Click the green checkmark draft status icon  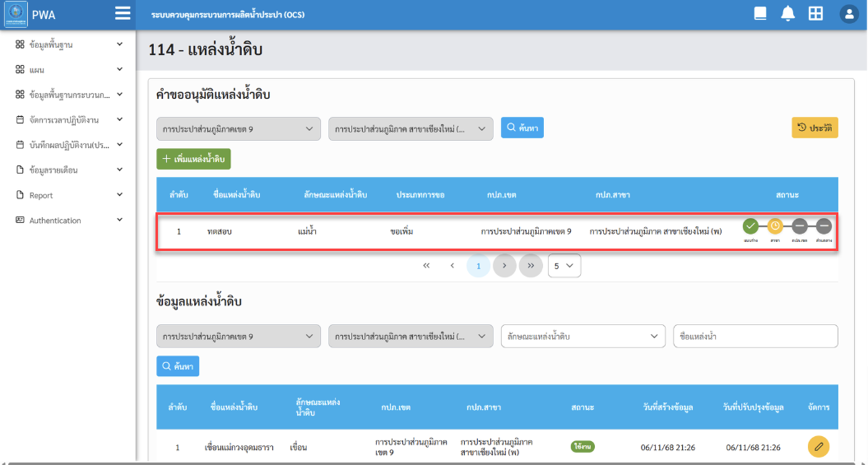tap(750, 226)
